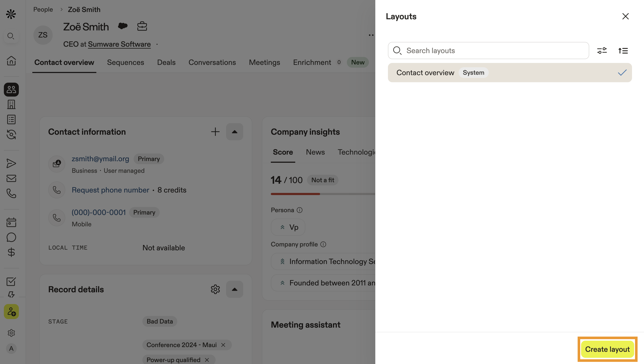Image resolution: width=644 pixels, height=364 pixels.
Task: Toggle the checkmark on Contact overview layout
Action: (622, 73)
